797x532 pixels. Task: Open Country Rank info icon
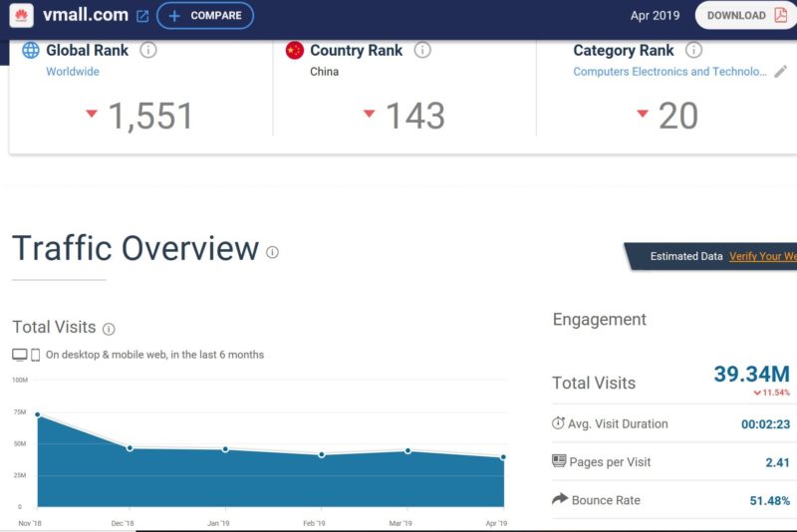point(422,50)
